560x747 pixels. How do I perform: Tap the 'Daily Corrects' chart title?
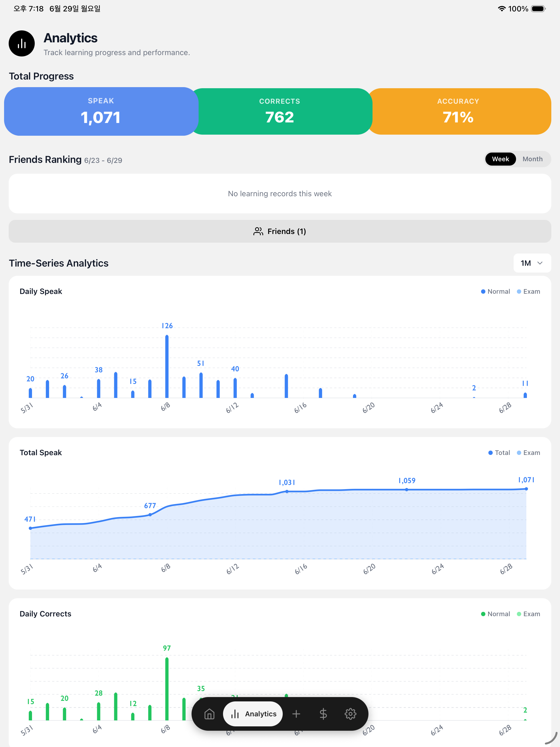(46, 614)
